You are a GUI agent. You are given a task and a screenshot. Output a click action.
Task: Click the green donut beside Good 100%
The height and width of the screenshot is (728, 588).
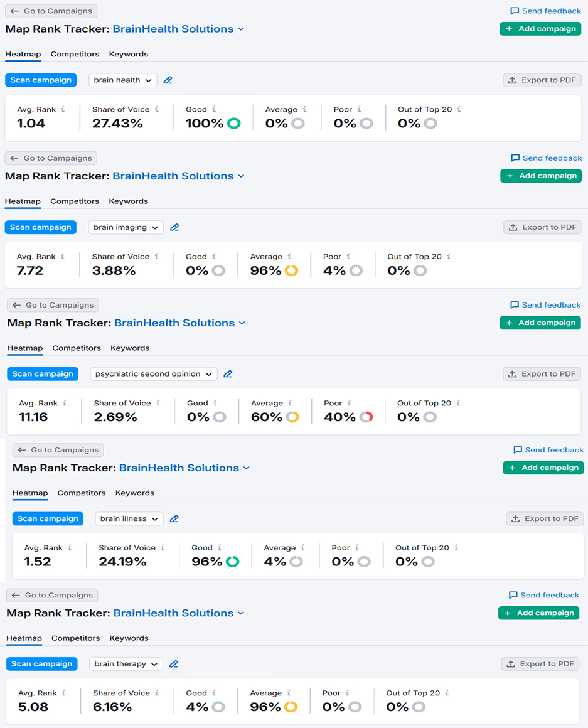click(x=233, y=124)
